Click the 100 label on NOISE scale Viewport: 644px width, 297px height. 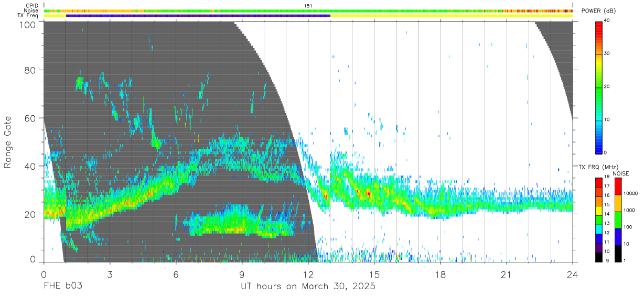pos(628,227)
